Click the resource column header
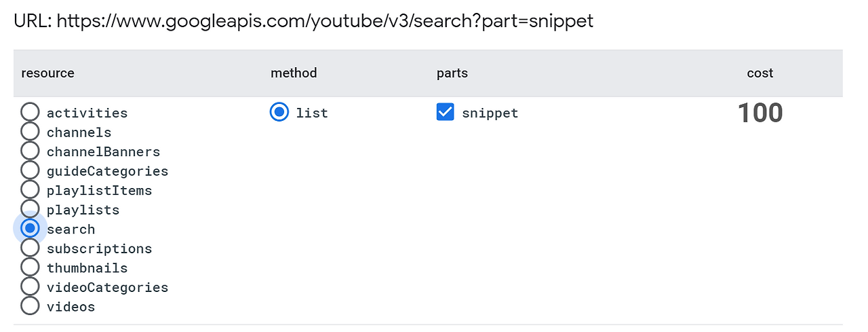 tap(47, 73)
